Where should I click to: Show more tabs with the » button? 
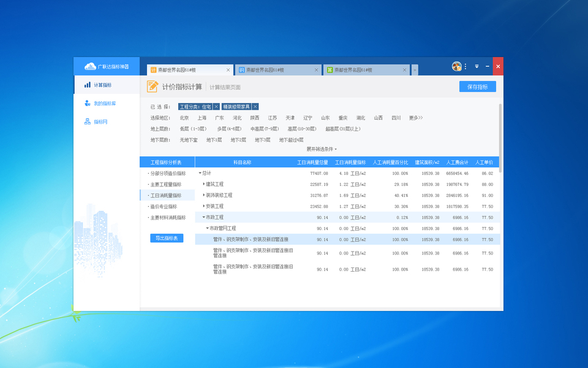tap(415, 70)
